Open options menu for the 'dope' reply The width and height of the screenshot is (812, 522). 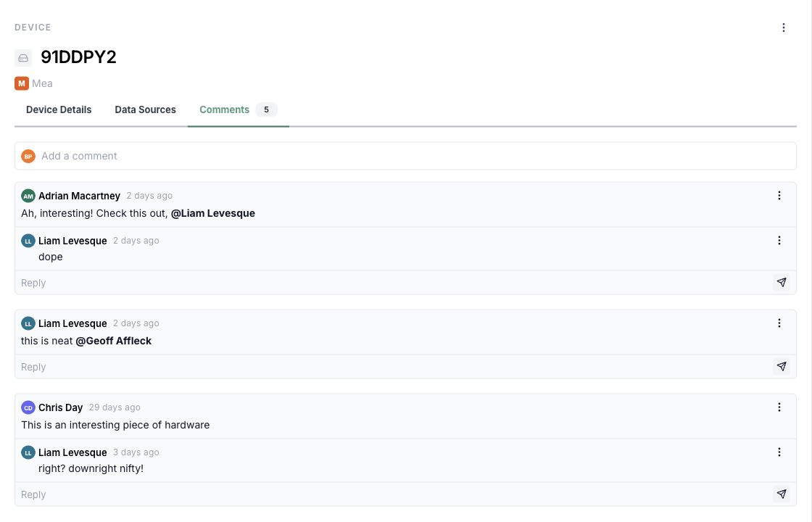coord(779,240)
